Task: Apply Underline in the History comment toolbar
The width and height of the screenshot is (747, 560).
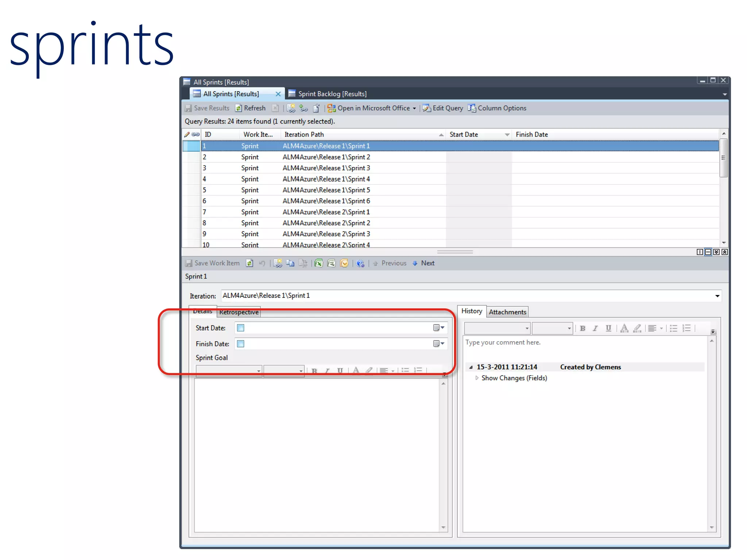Action: (608, 328)
